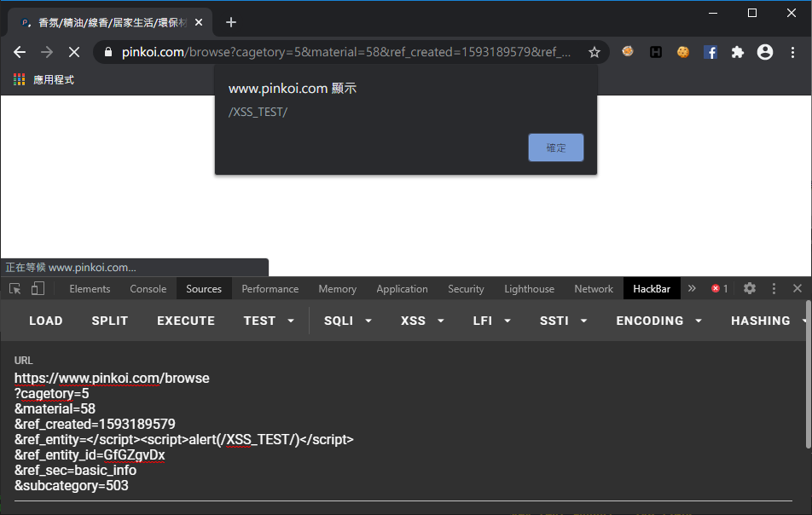This screenshot has height=515, width=812.
Task: Open the Lighthouse tab
Action: (x=529, y=289)
